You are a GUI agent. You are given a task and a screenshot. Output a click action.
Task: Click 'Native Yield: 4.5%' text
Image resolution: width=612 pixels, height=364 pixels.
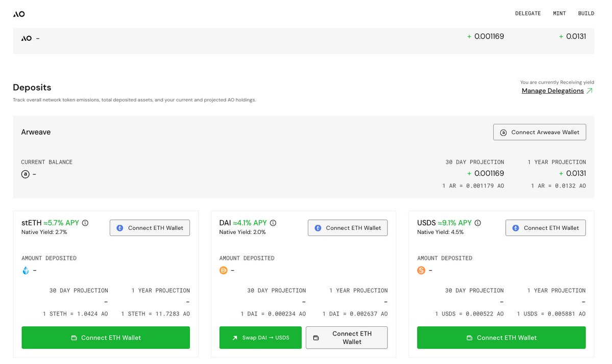440,232
